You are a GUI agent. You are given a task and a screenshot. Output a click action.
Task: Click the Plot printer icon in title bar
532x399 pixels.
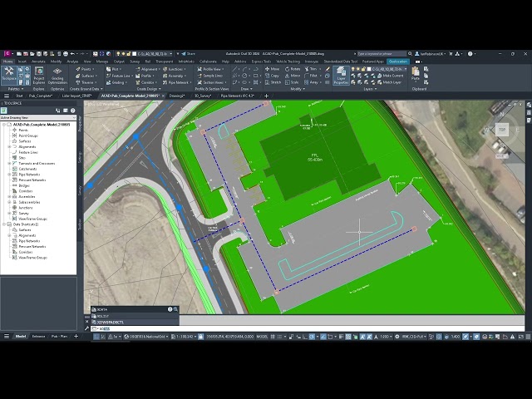66,53
